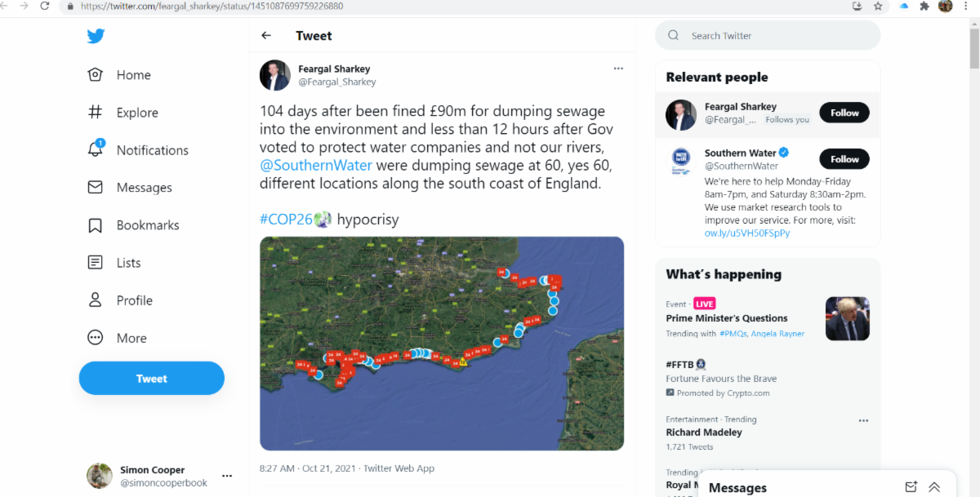Go to Explore in the sidebar
980x497 pixels.
pyautogui.click(x=136, y=113)
